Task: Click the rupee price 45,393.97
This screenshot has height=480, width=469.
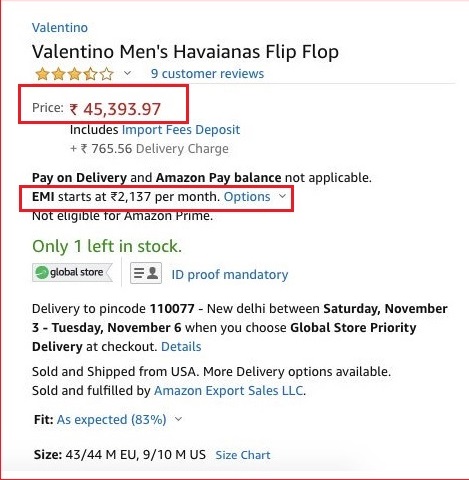Action: point(115,109)
